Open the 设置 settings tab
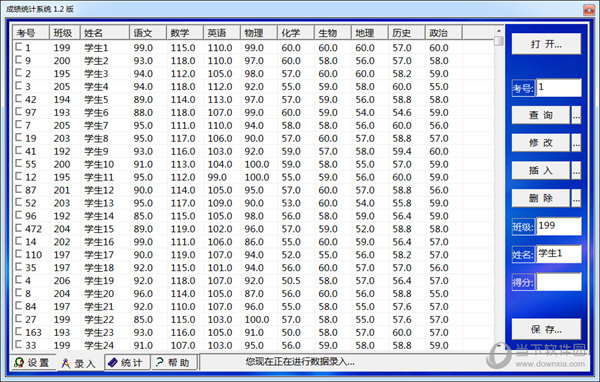600x382 pixels. pyautogui.click(x=33, y=362)
